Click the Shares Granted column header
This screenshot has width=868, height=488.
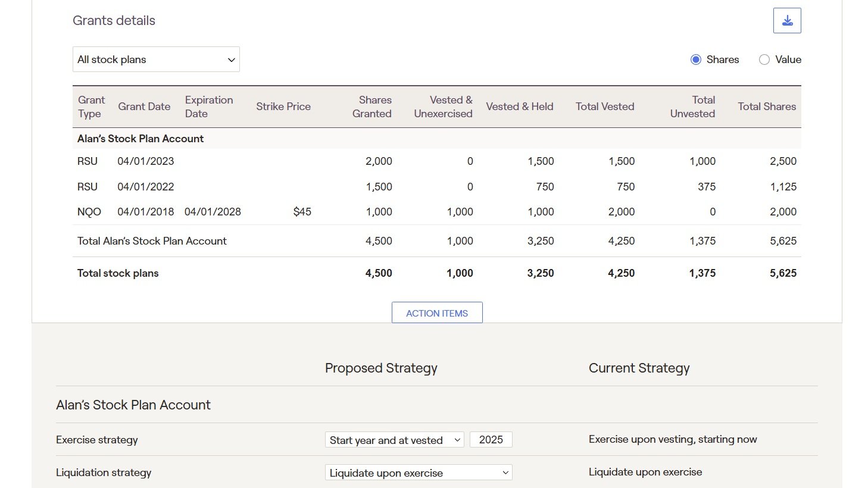(x=372, y=107)
